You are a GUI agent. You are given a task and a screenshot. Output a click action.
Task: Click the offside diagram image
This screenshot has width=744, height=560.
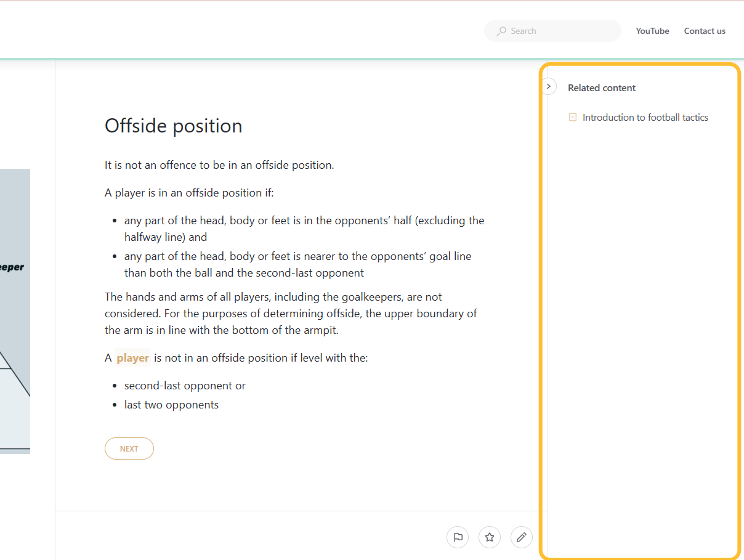click(15, 311)
